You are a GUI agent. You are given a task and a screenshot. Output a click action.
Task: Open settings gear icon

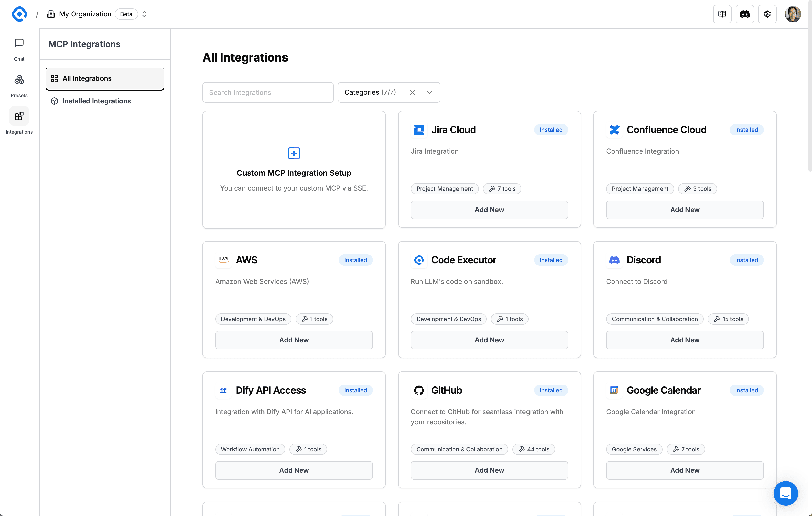pos(767,14)
